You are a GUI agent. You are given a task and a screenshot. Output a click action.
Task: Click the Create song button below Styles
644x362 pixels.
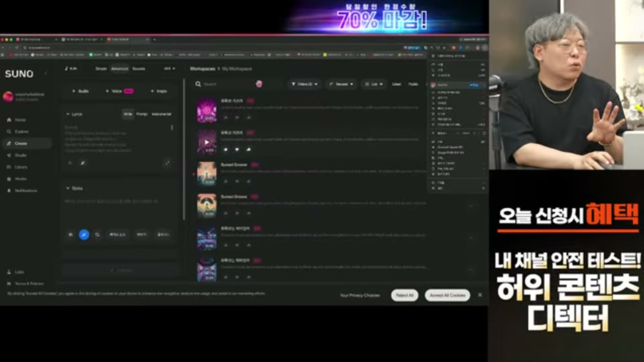121,270
